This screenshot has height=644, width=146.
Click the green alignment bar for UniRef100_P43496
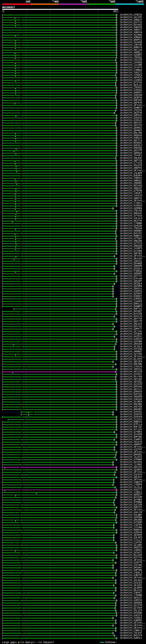coord(60,43)
